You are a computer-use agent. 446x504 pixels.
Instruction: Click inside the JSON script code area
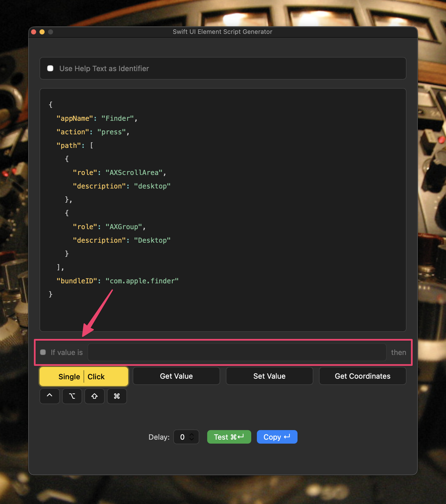(x=223, y=210)
